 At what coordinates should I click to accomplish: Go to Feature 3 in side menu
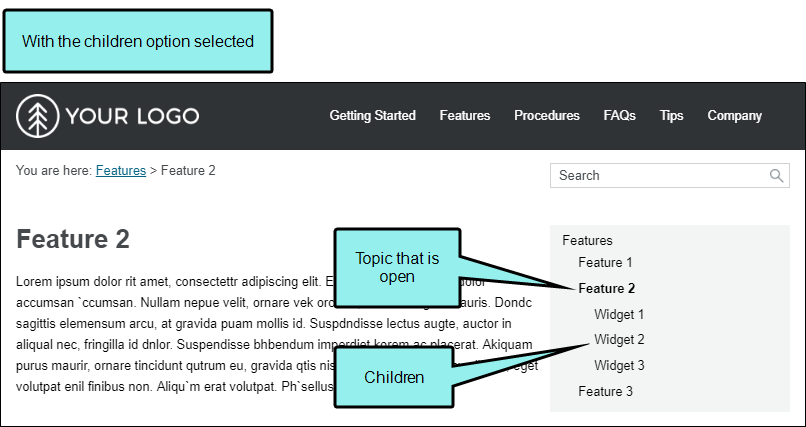pyautogui.click(x=606, y=392)
